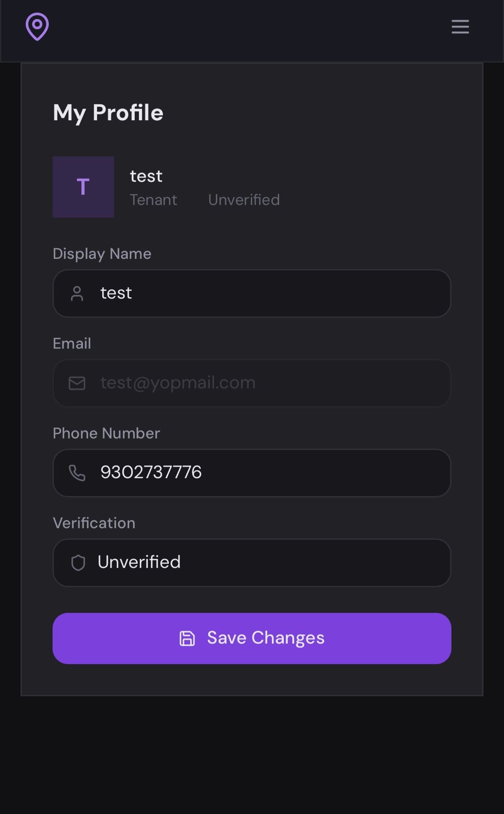The width and height of the screenshot is (504, 814).
Task: Click the Tenant role label
Action: point(153,200)
